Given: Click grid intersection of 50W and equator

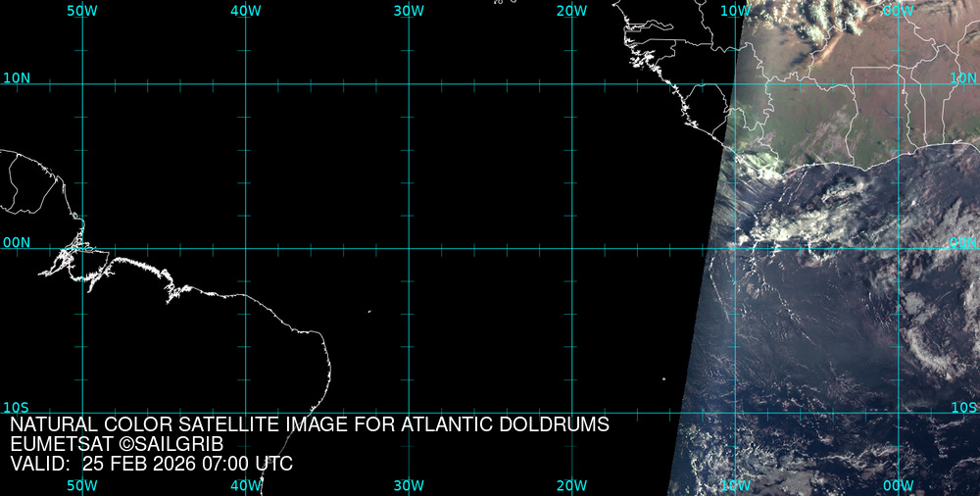Looking at the screenshot, I should pyautogui.click(x=82, y=248).
